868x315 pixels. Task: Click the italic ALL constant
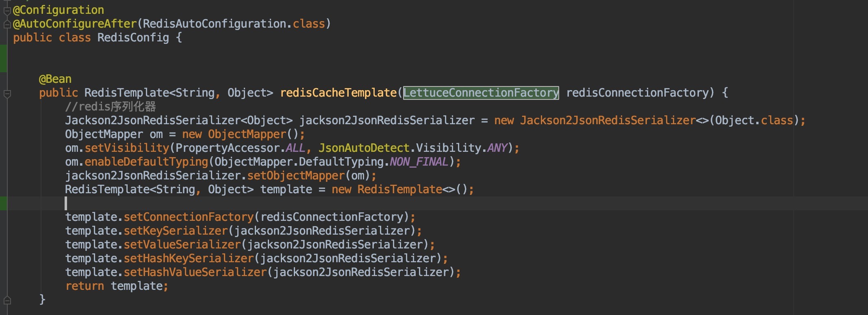tap(295, 148)
